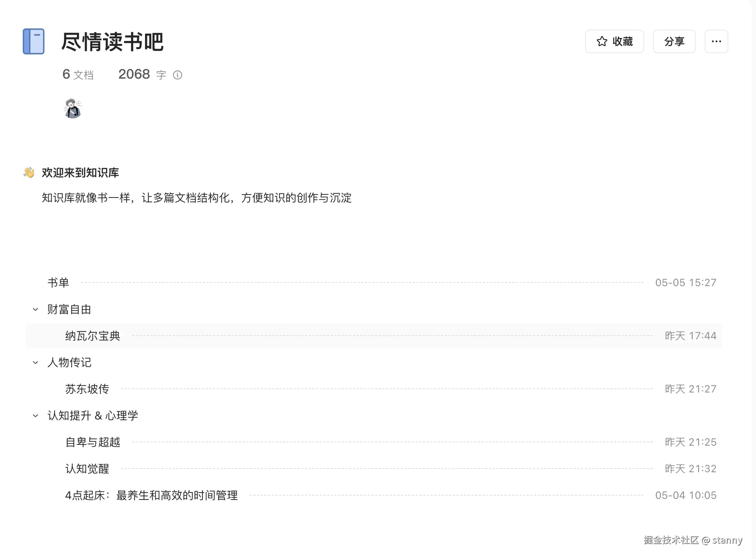Click the blue knowledge base book icon
Viewport: 756px width, 559px height.
pos(34,41)
